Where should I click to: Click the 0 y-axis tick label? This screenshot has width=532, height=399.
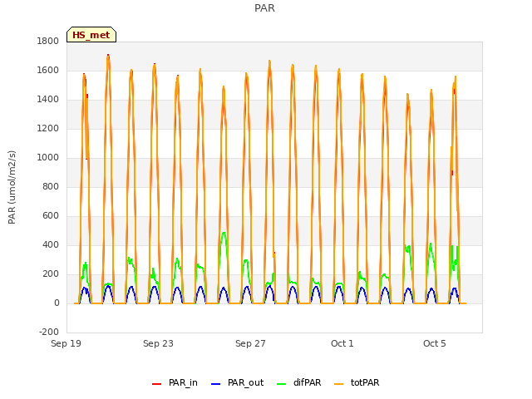point(57,303)
